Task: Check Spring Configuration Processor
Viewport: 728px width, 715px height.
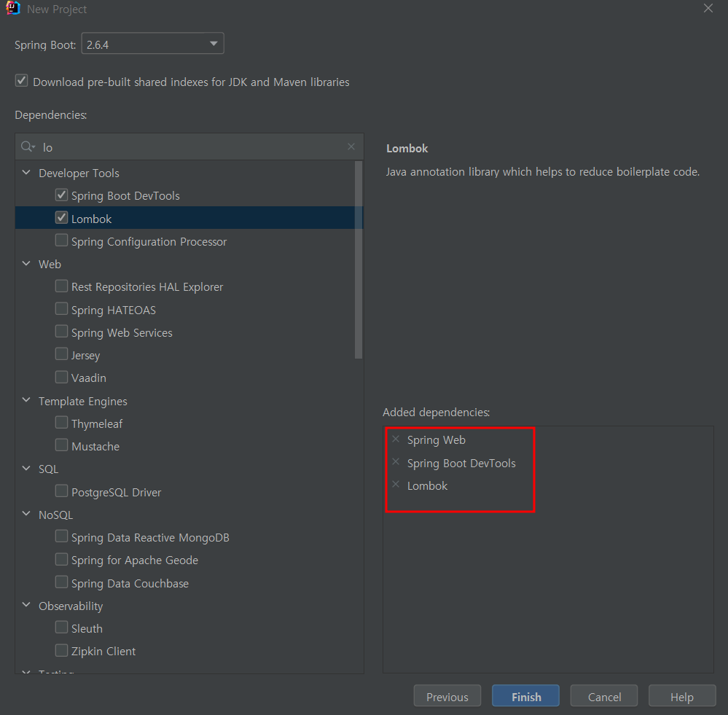Action: 61,240
